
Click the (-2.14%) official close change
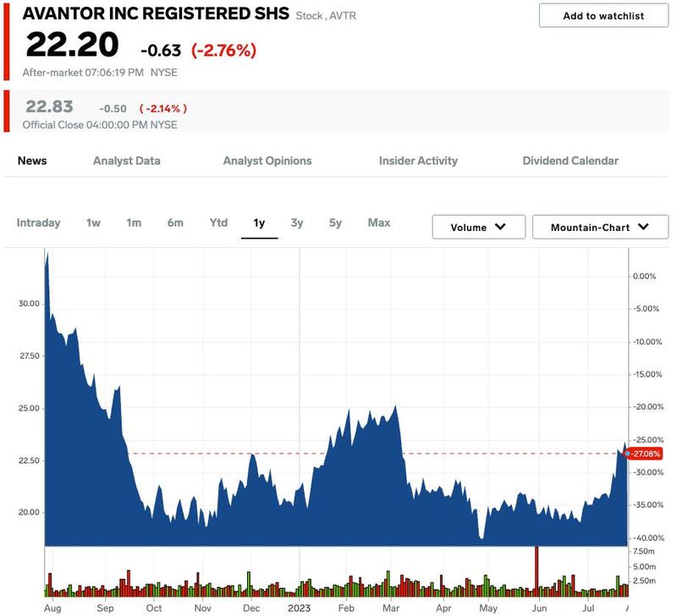coord(163,108)
